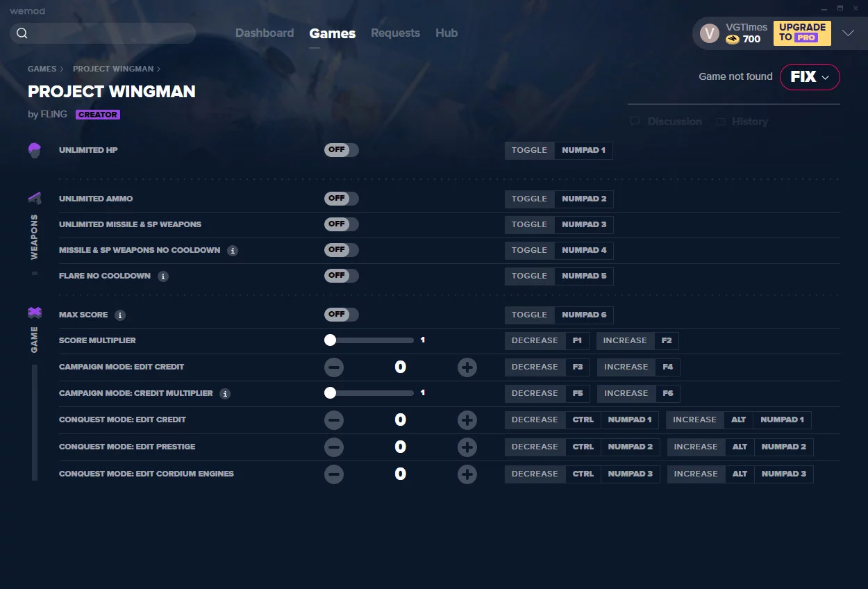Click the Weapons category icon
Viewport: 868px width, 589px height.
pyautogui.click(x=35, y=199)
